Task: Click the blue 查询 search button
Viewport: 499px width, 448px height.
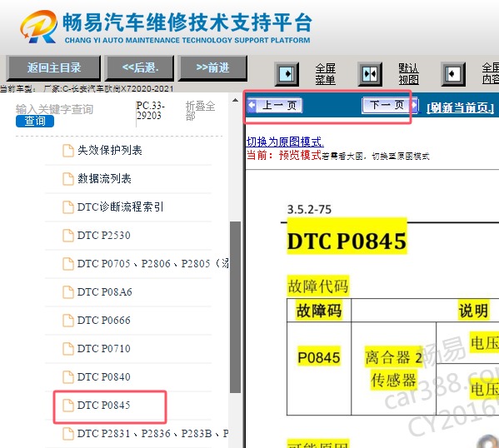Action: point(35,122)
